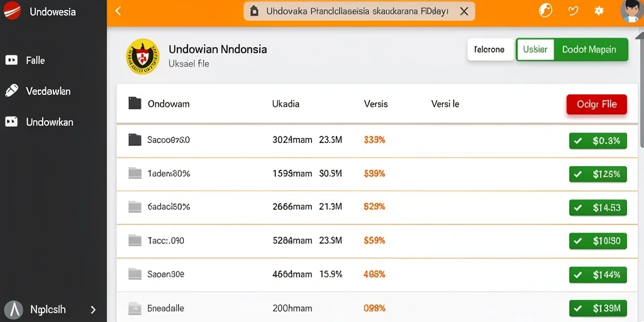Click the back arrow in orange header
The width and height of the screenshot is (644, 322).
(118, 11)
